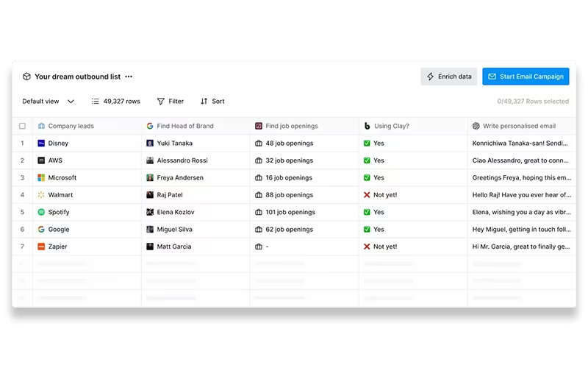Click green check in Disney row
The width and height of the screenshot is (588, 368).
[367, 144]
